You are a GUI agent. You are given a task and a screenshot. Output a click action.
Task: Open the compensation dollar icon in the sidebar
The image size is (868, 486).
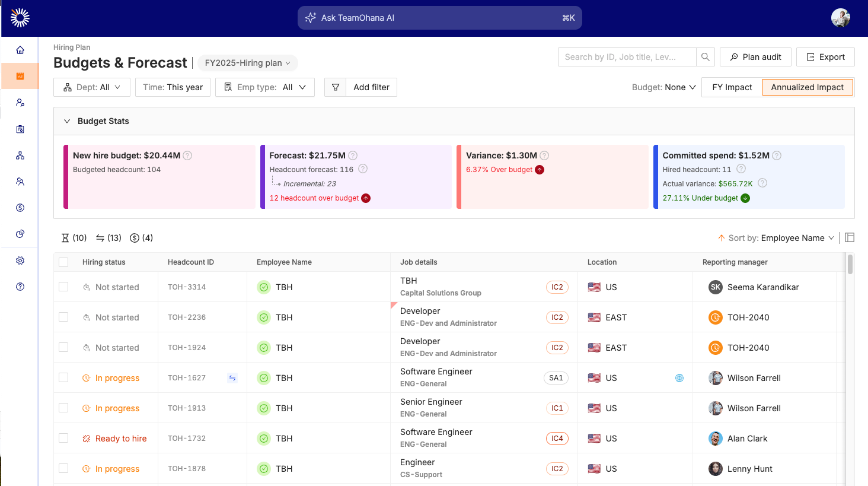(20, 208)
